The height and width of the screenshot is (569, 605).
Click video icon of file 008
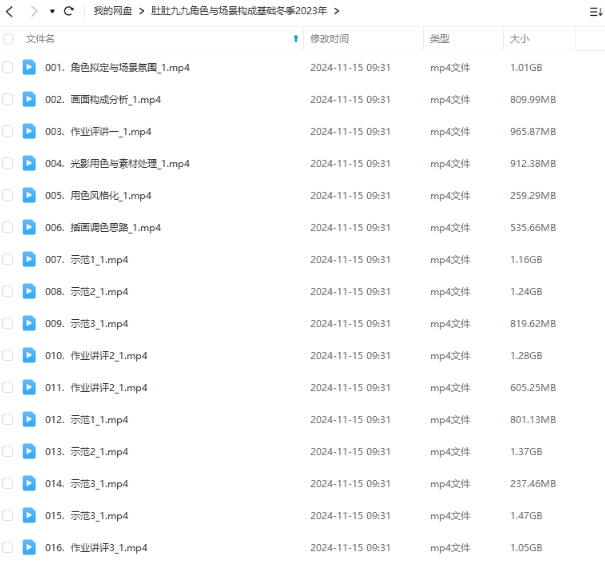pyautogui.click(x=29, y=291)
